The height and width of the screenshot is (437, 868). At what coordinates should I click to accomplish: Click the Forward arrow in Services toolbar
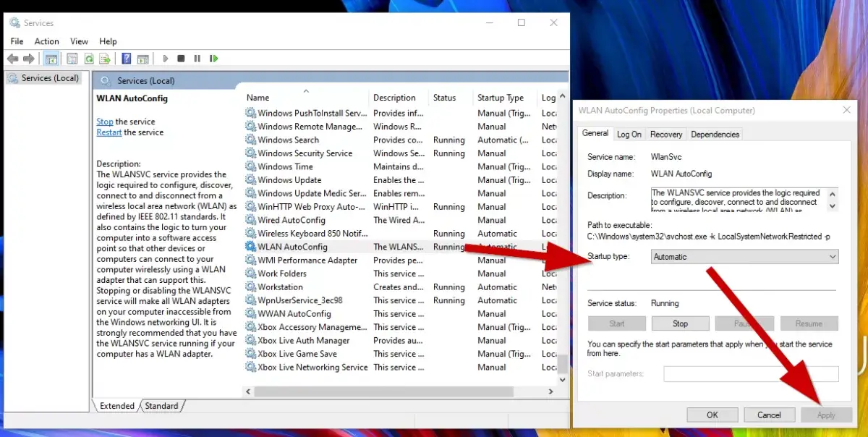pyautogui.click(x=29, y=59)
